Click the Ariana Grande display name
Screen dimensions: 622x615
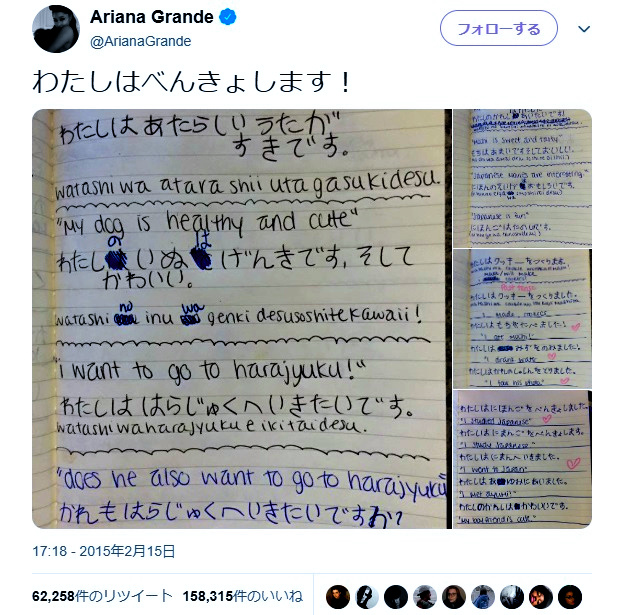pos(152,17)
